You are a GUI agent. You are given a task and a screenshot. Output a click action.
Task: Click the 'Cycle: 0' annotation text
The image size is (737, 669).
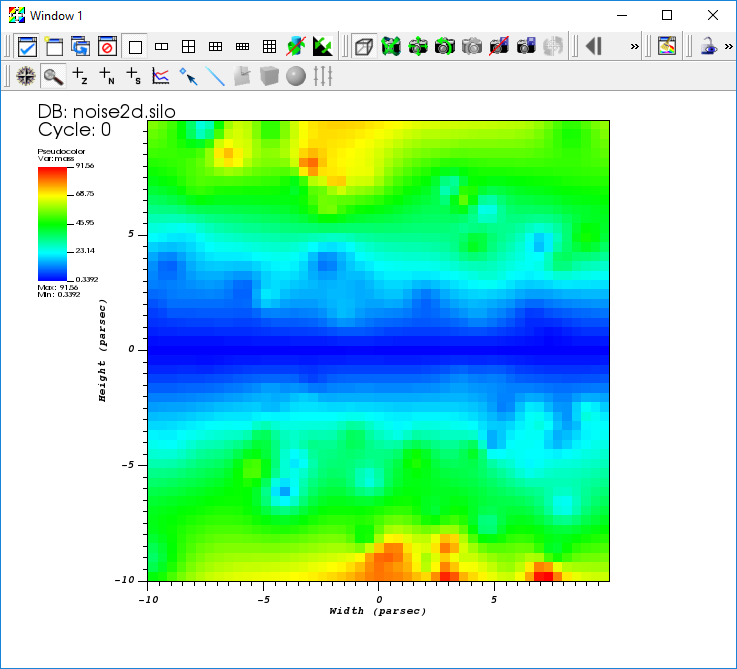tap(74, 130)
